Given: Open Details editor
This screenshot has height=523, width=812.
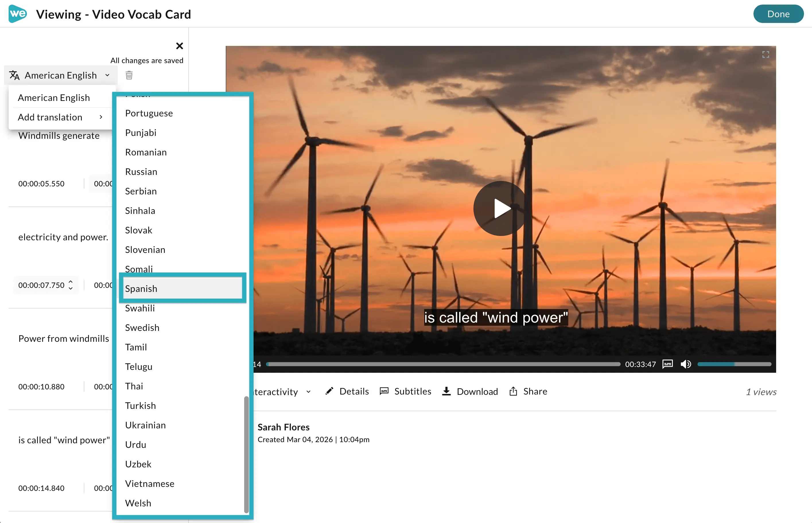Looking at the screenshot, I should point(347,392).
